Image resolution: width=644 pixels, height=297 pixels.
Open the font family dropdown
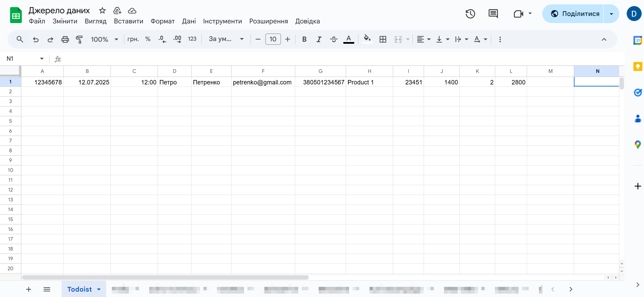click(x=226, y=39)
